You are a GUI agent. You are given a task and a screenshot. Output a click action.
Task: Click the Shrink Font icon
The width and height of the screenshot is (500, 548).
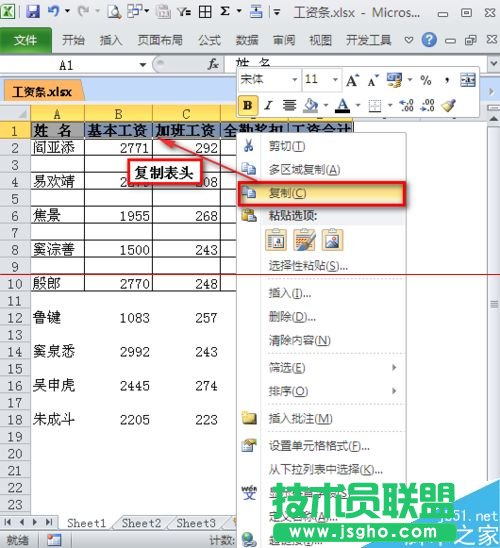coord(373,81)
